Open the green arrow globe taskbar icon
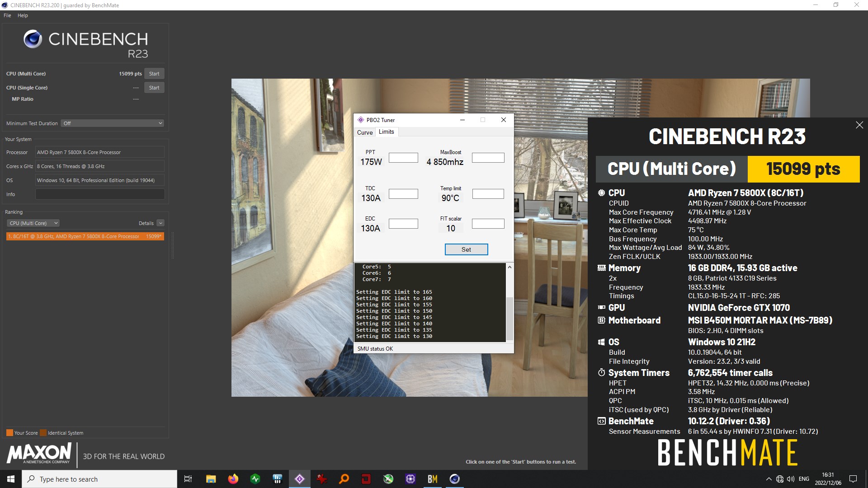868x488 pixels. 388,479
